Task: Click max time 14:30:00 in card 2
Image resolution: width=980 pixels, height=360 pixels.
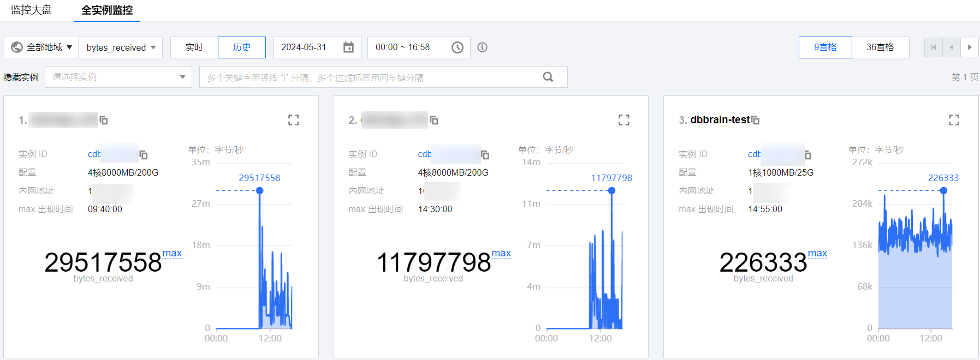Action: (435, 209)
